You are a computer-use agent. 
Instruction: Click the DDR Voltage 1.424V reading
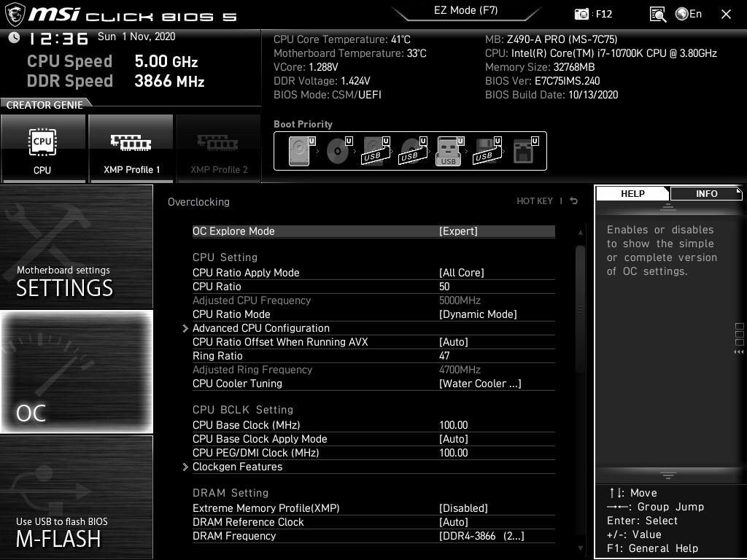322,81
